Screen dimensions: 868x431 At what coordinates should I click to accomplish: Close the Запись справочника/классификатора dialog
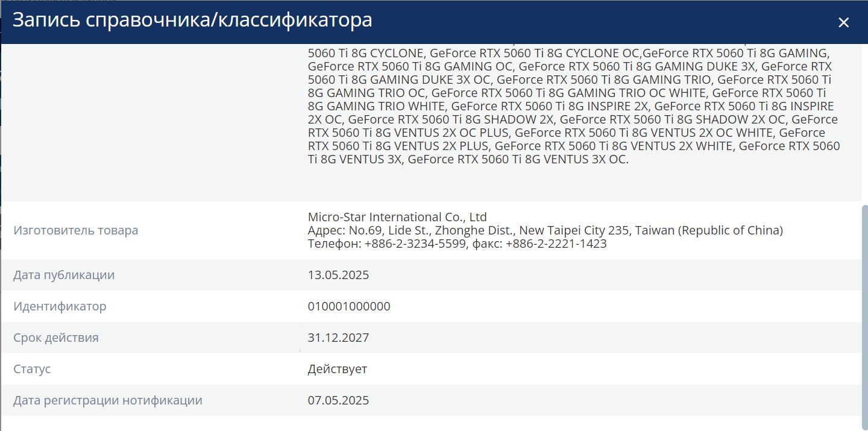coord(843,23)
